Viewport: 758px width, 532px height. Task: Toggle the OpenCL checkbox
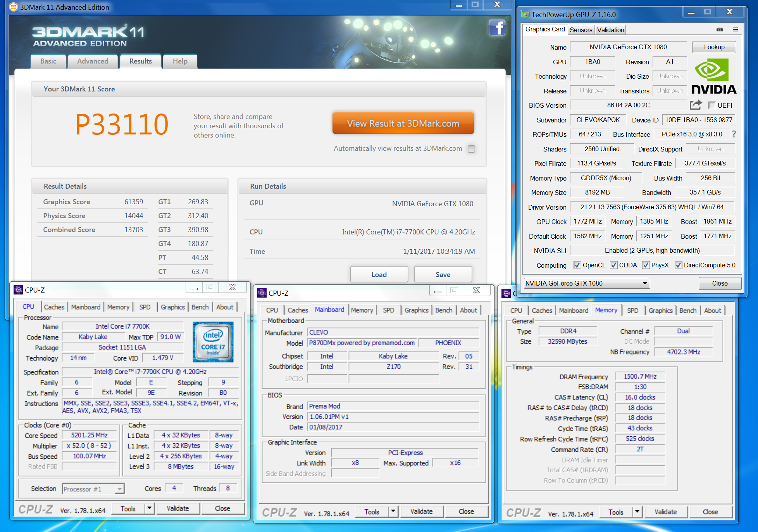tap(577, 265)
